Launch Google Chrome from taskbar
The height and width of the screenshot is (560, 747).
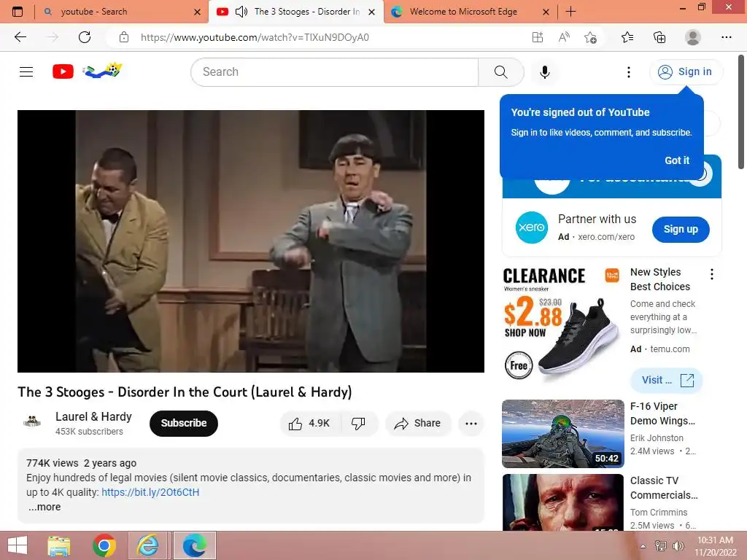click(x=104, y=545)
